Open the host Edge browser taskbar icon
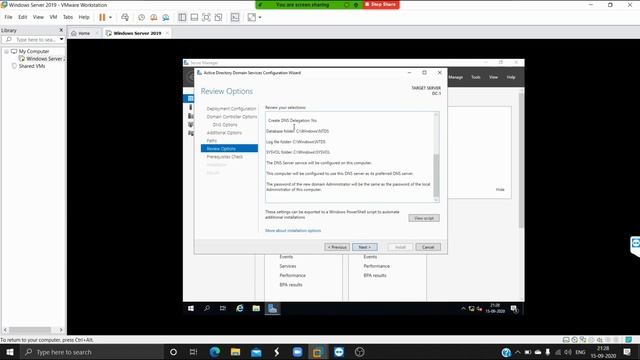Viewport: 640px width, 360px height. 215,352
